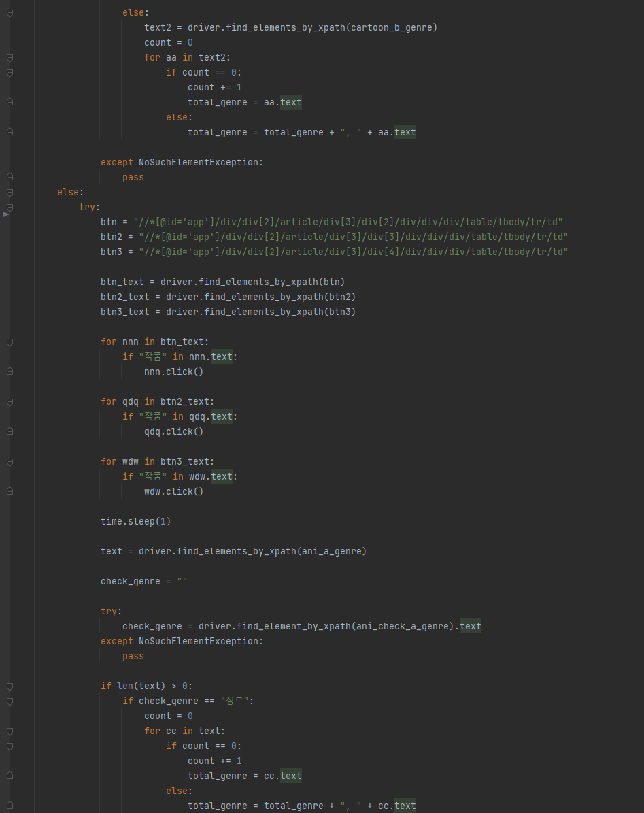Collapse the 'if check_genre == "장르":' block
This screenshot has width=644, height=813.
click(x=10, y=701)
